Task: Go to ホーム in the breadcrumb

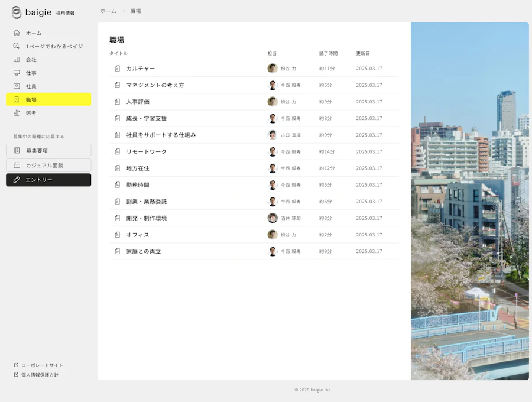Action: coord(108,11)
